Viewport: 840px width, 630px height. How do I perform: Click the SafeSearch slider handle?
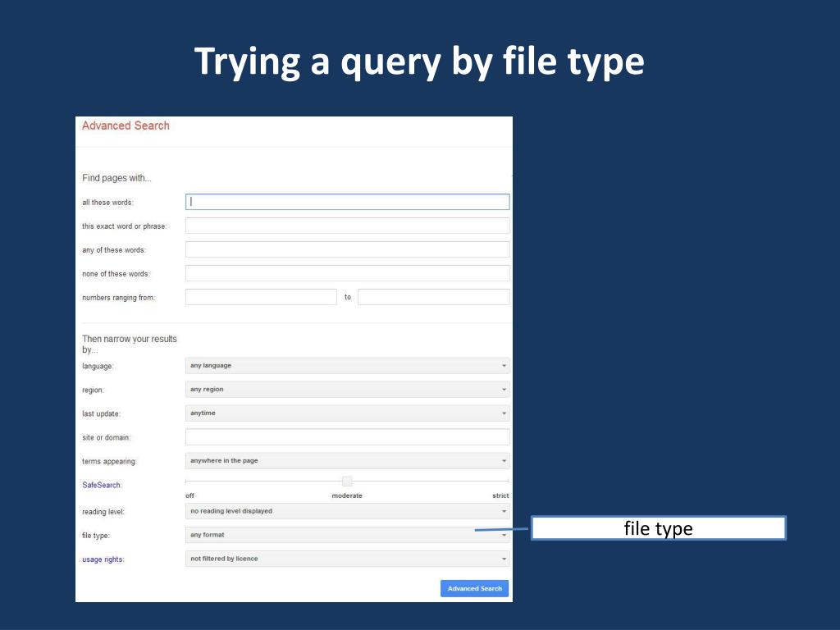(x=347, y=481)
